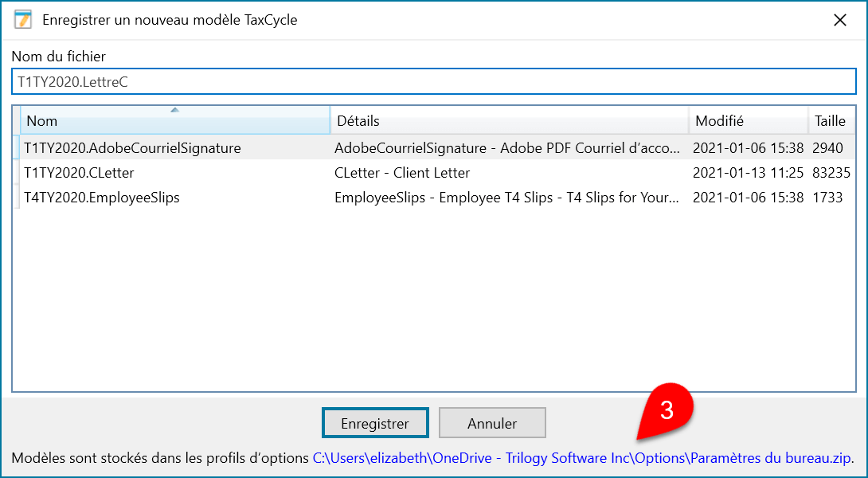Click the Annuler button
868x478 pixels.
pos(492,423)
